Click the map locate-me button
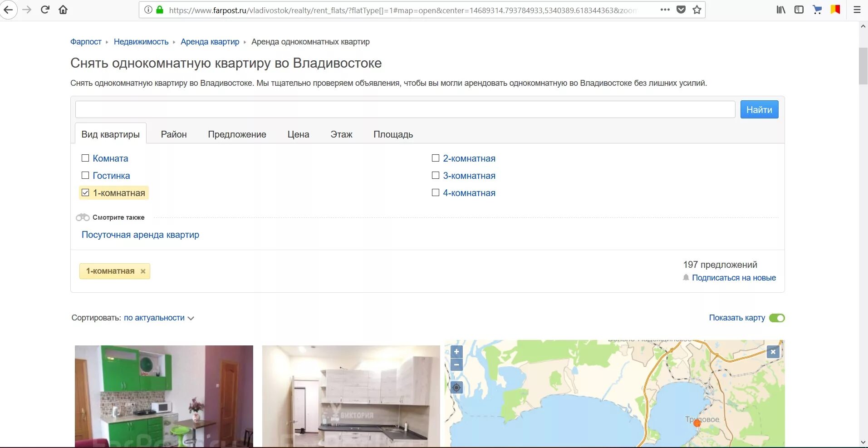 [x=456, y=387]
